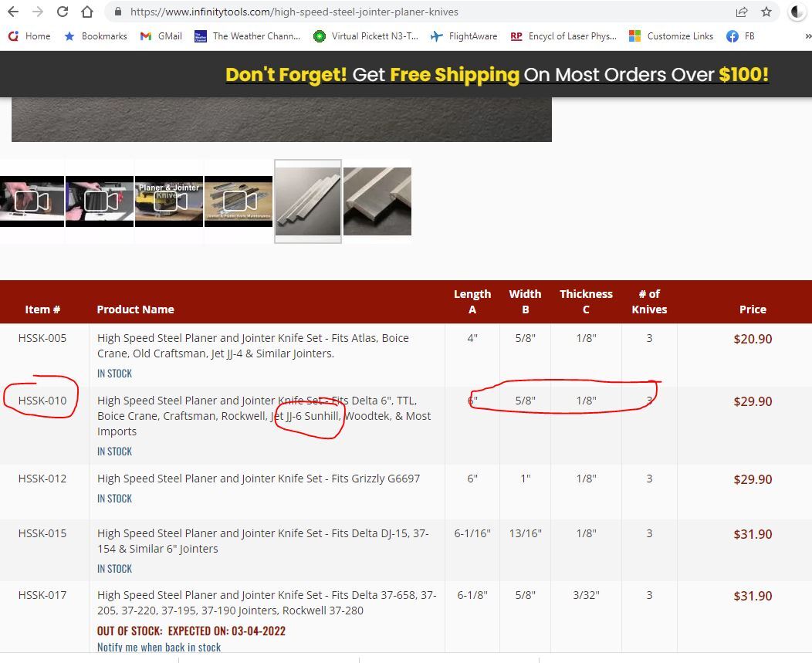Go to the browser Home icon
Screen dimensions: 812x663
pos(87,12)
